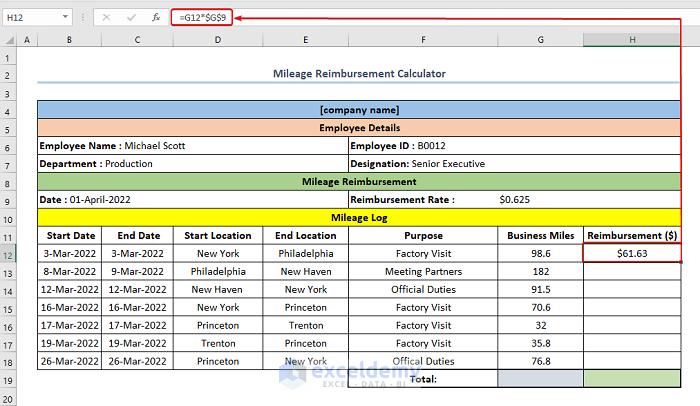Click the 'Purpose' heading cell
Viewport: 700px width, 406px height.
(423, 235)
